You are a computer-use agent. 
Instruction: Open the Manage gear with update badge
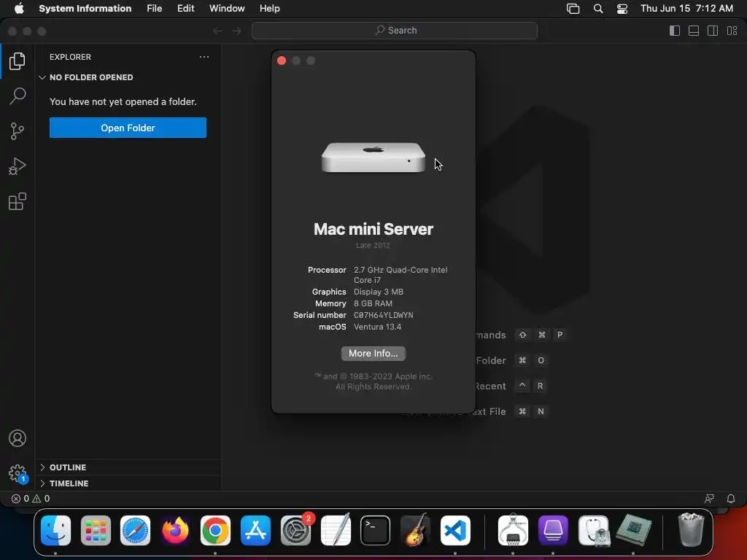coord(18,473)
